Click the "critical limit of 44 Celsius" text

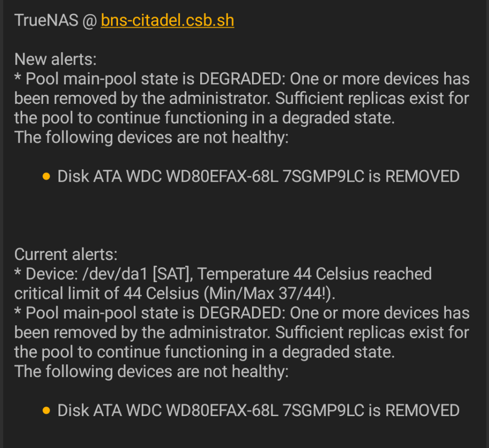point(107,293)
